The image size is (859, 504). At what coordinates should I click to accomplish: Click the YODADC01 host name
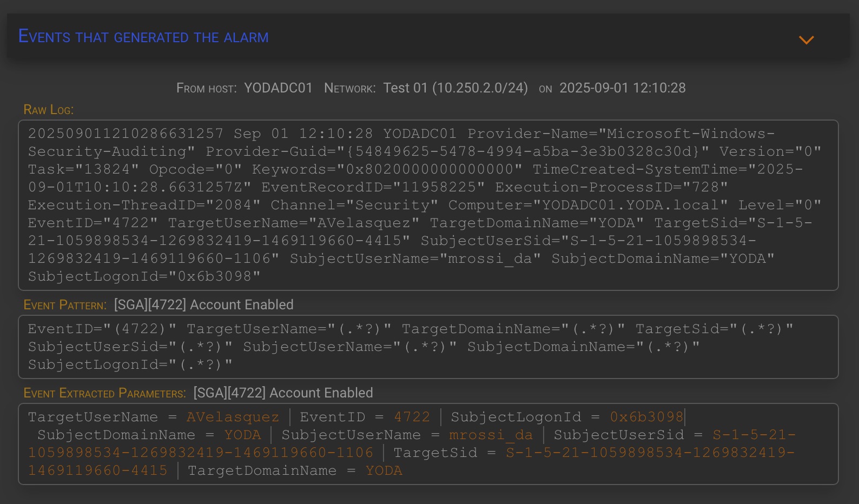[278, 88]
